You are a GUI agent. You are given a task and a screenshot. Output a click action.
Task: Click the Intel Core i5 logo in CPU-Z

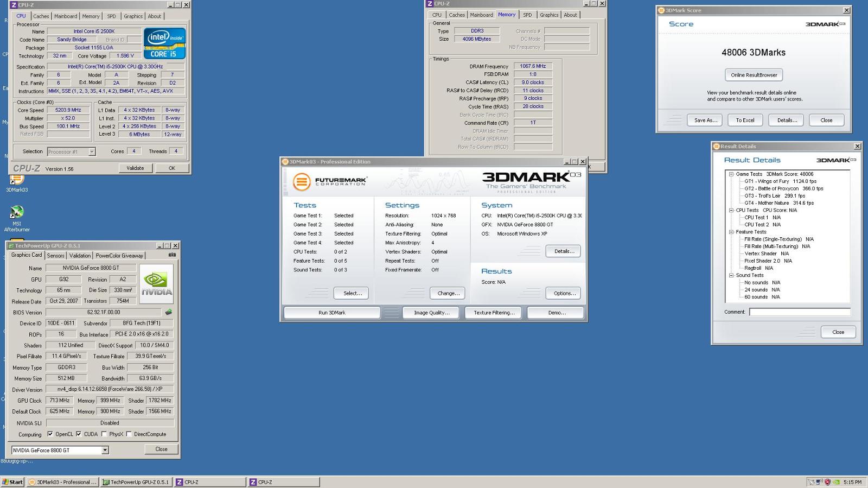164,43
